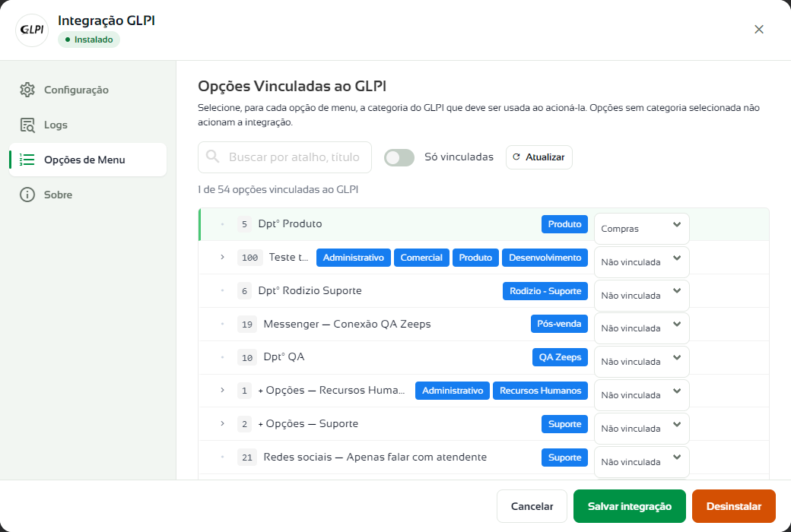Viewport: 791px width, 532px height.
Task: Open category dropdown for Teste row 100
Action: pyautogui.click(x=641, y=261)
